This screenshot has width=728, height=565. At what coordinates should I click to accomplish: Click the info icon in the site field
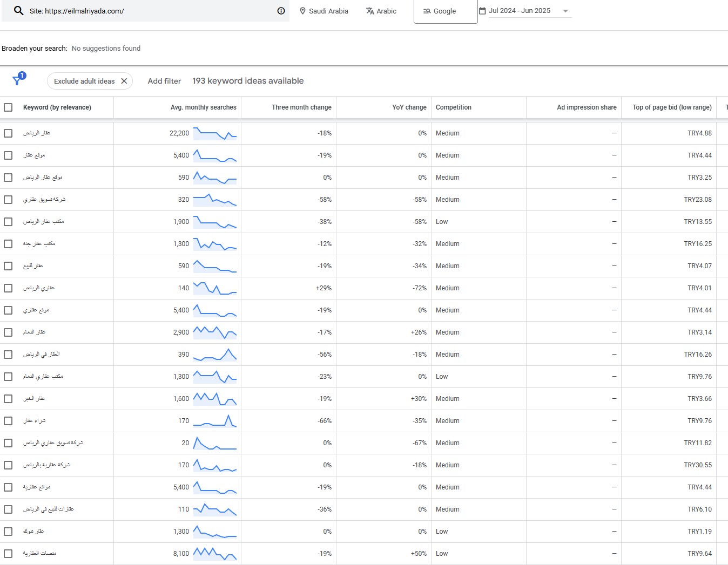[x=281, y=11]
